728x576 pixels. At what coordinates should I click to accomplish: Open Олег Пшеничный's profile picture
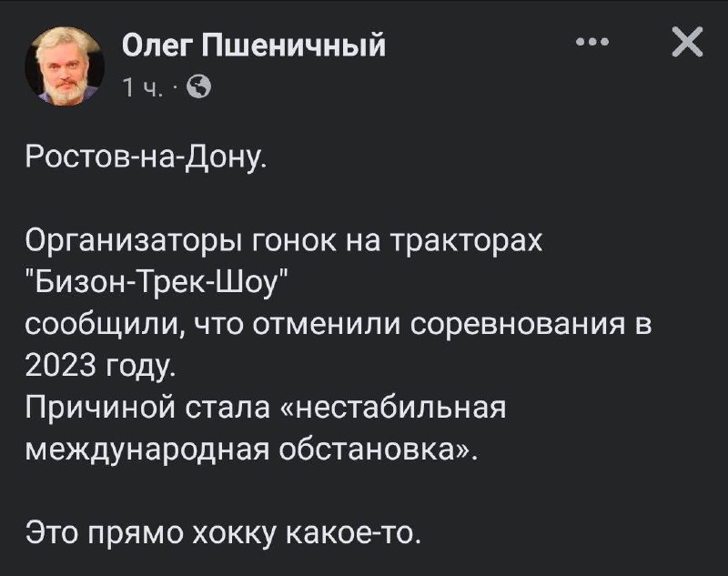[x=64, y=63]
